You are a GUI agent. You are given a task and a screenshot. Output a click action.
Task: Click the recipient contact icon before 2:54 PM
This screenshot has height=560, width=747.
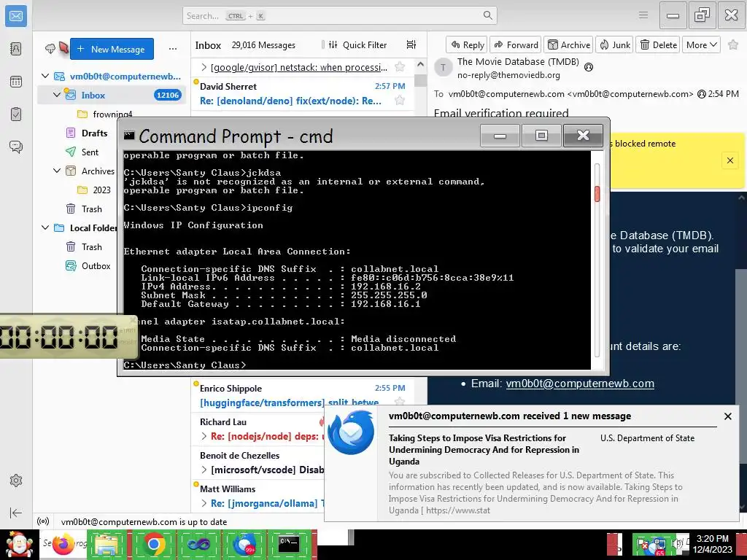[x=701, y=94]
